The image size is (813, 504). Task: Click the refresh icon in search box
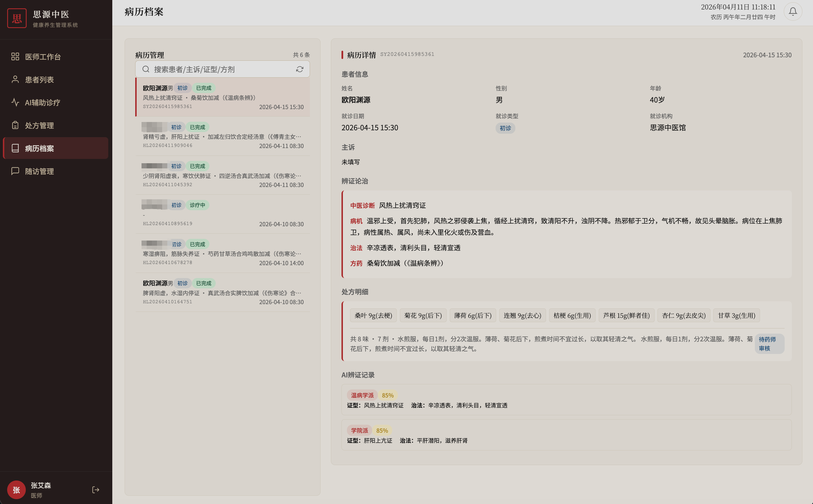(299, 69)
